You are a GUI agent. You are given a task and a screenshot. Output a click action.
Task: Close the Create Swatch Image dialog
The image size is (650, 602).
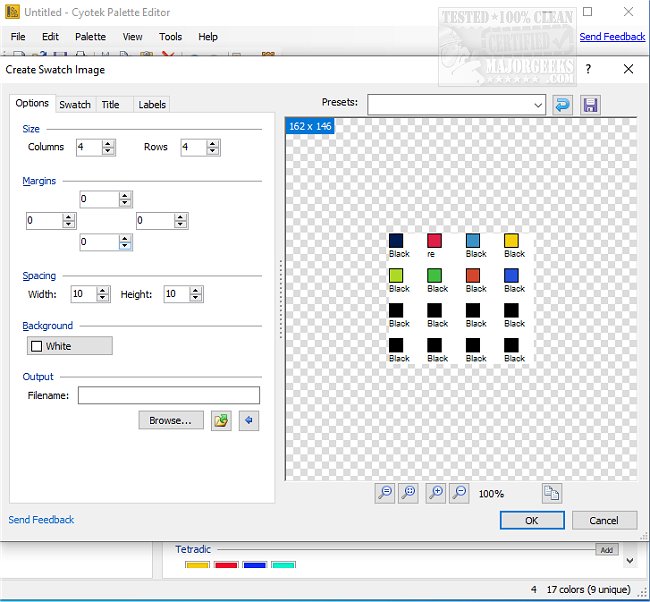(x=628, y=69)
